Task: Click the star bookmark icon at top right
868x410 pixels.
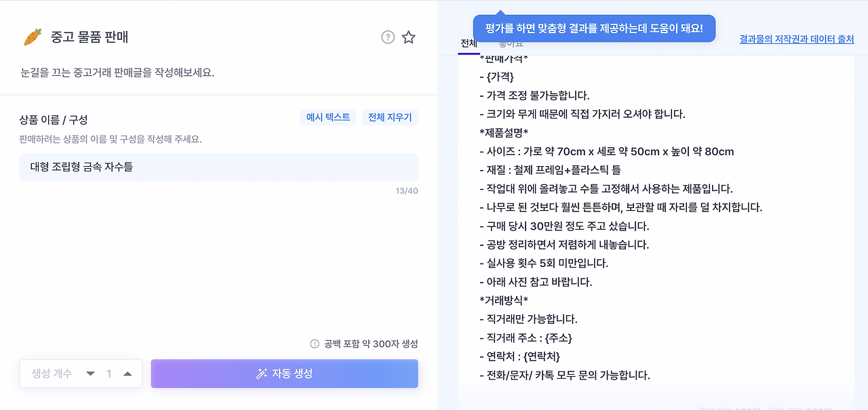Action: [408, 37]
